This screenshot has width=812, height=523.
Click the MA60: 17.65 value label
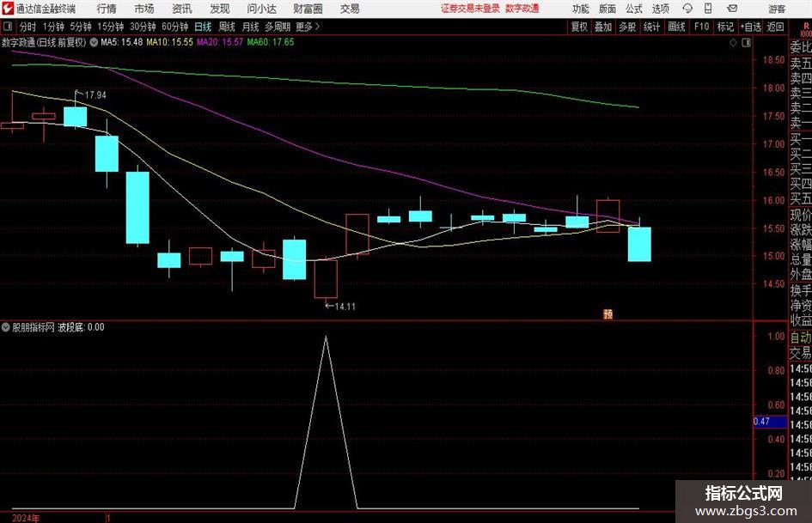pyautogui.click(x=271, y=42)
